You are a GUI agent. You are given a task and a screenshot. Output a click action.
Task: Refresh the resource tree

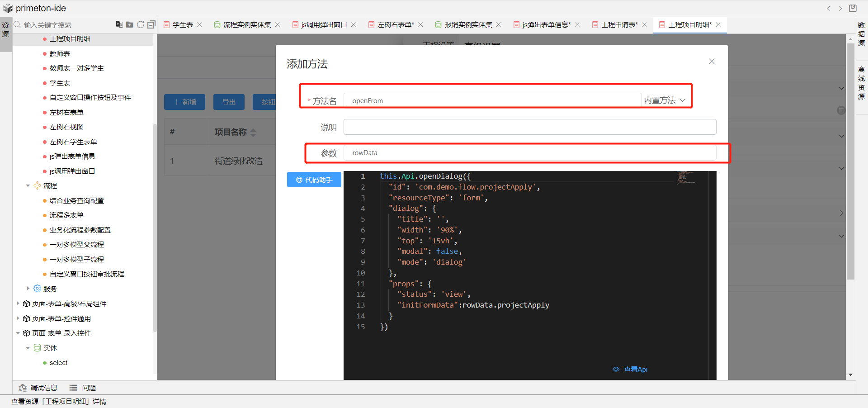point(141,24)
